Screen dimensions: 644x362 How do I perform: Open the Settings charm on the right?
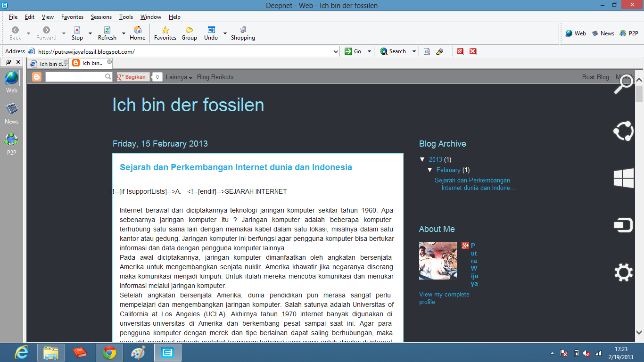623,272
